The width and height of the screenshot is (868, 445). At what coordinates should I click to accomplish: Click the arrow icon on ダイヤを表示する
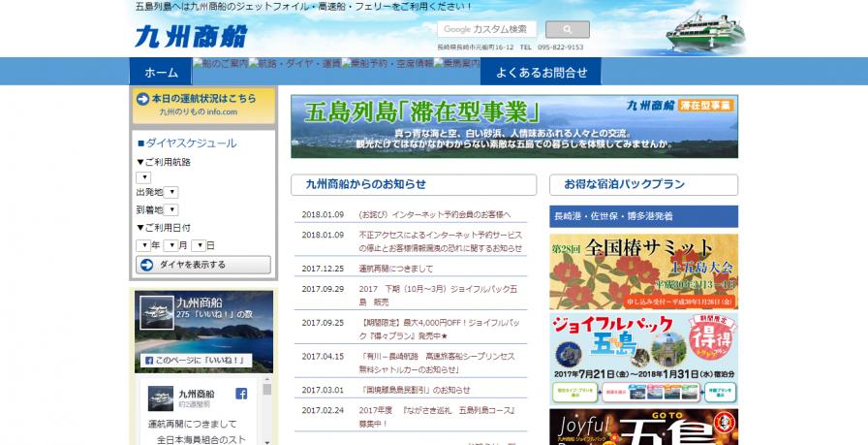(146, 265)
